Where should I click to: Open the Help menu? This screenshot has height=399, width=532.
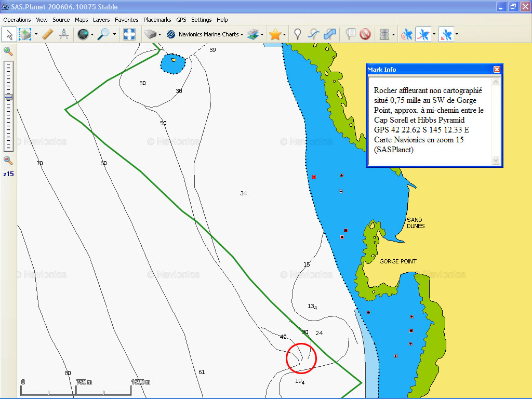[222, 20]
